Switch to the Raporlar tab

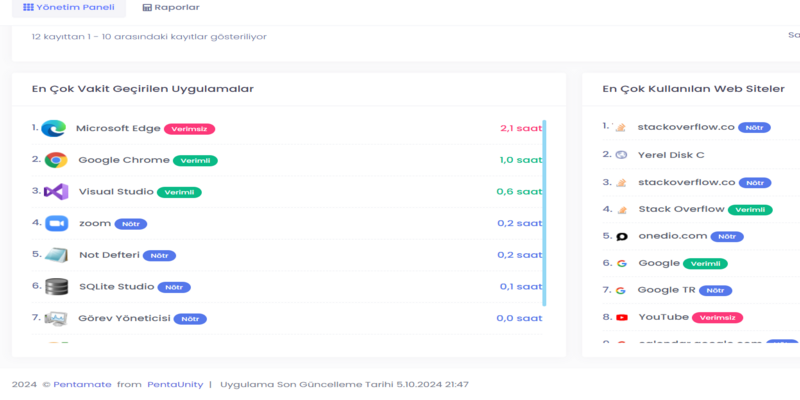171,7
